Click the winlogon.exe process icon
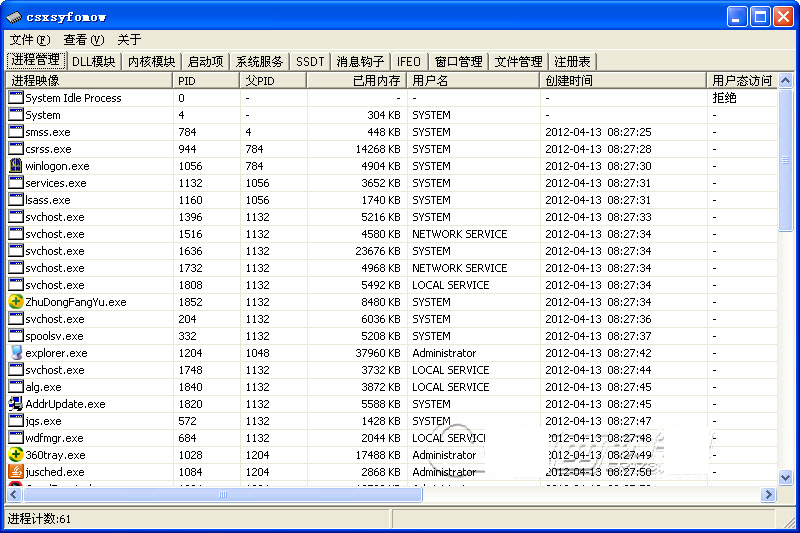 tap(16, 166)
